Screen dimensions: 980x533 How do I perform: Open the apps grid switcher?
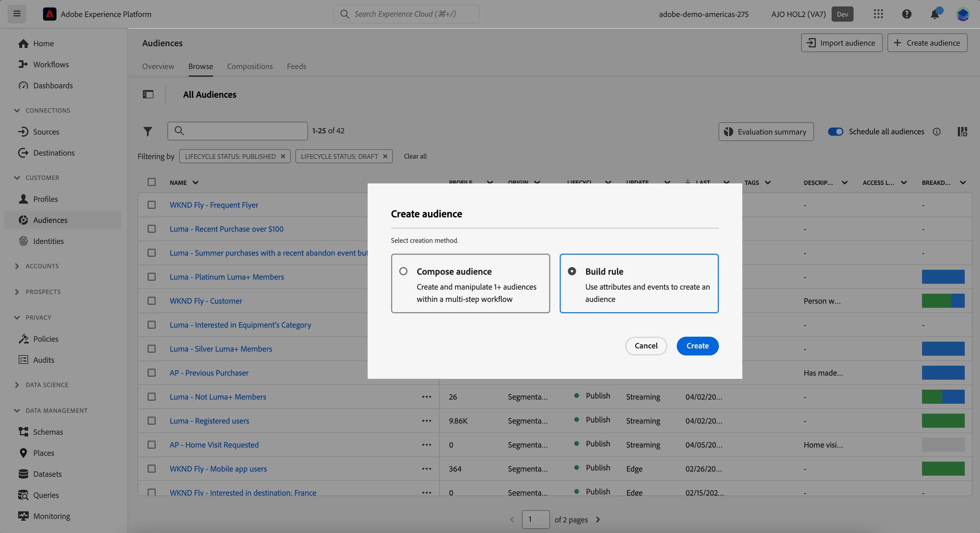(878, 14)
